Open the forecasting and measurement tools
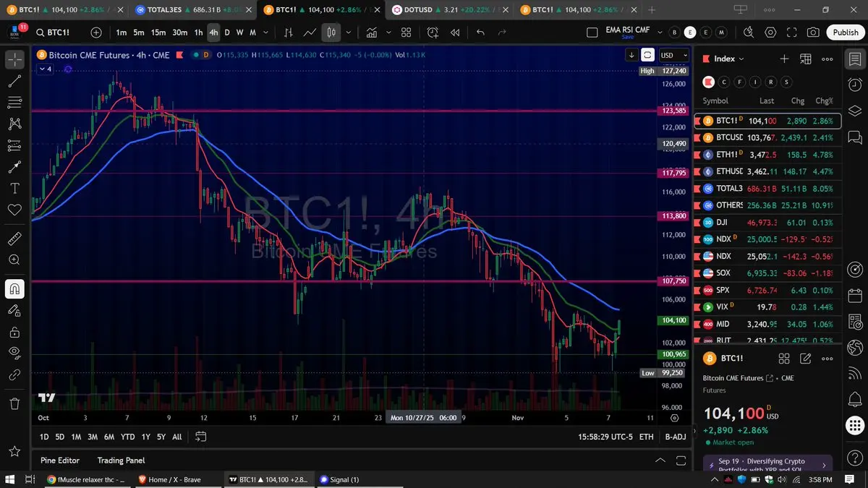This screenshot has height=488, width=868. click(14, 145)
